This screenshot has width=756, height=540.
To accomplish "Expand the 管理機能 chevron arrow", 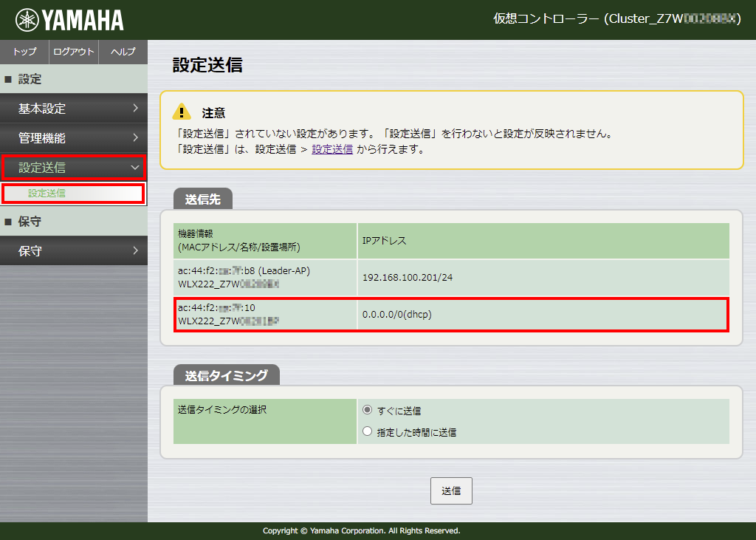I will [135, 137].
